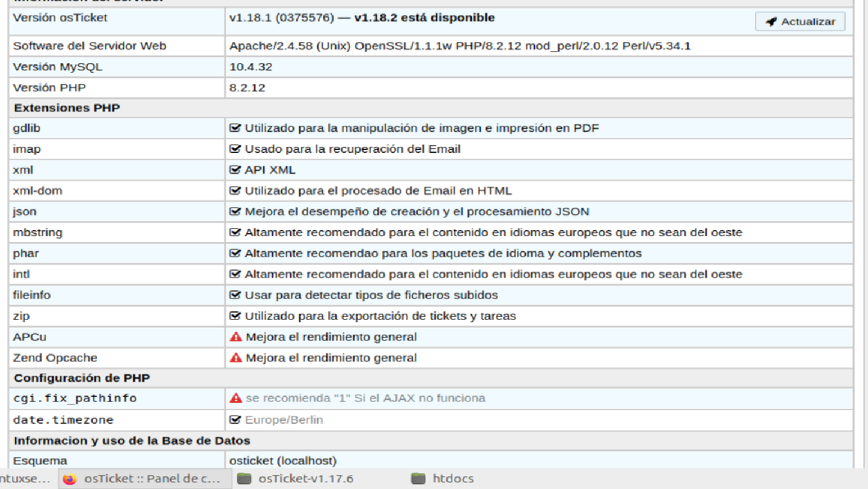Click the Firefox icon in the taskbar
Viewport: 868px width, 489px height.
(70, 479)
